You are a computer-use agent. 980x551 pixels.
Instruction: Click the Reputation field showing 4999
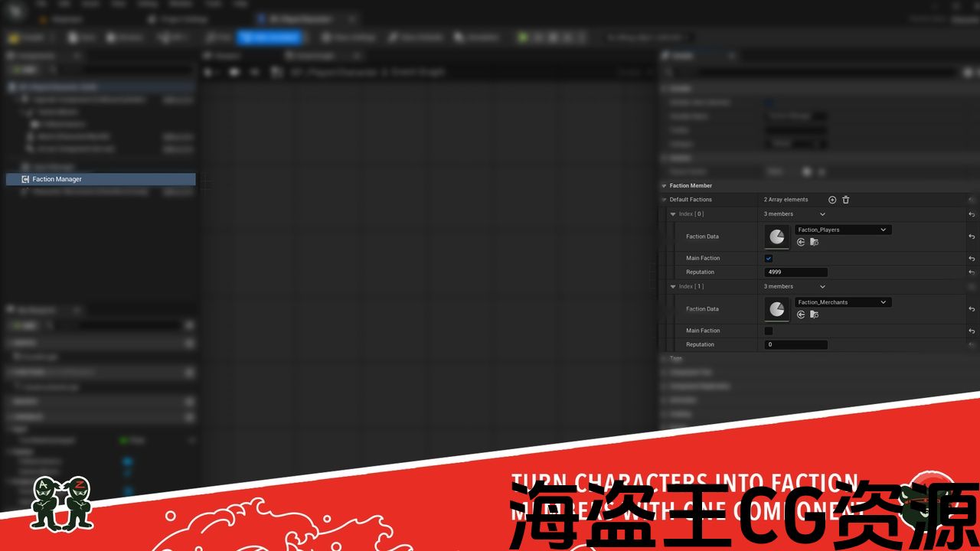pyautogui.click(x=795, y=272)
